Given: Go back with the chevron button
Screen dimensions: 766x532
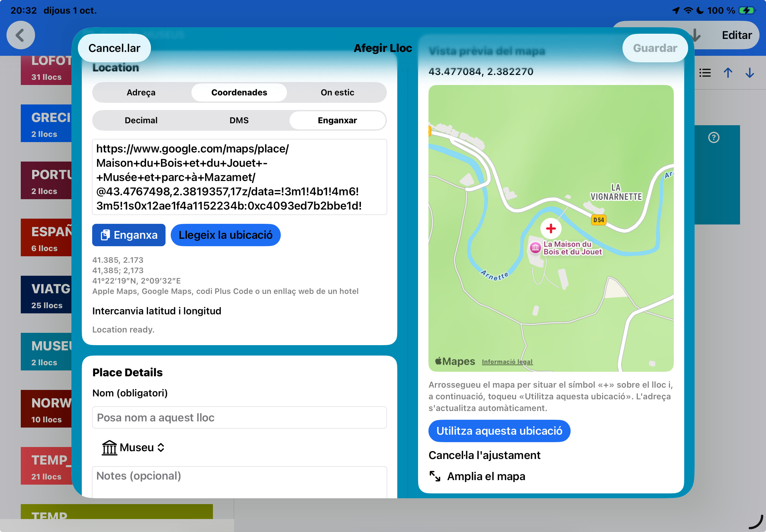Looking at the screenshot, I should click(x=21, y=35).
